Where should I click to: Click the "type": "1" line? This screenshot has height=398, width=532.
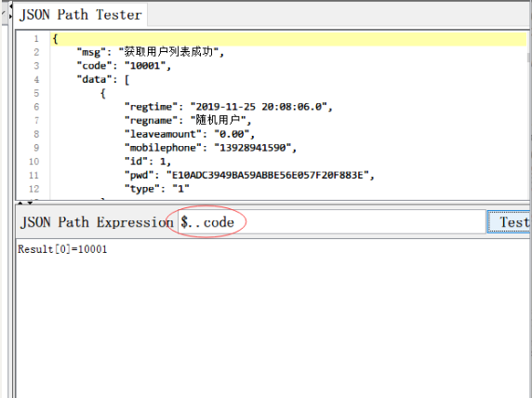[x=157, y=189]
